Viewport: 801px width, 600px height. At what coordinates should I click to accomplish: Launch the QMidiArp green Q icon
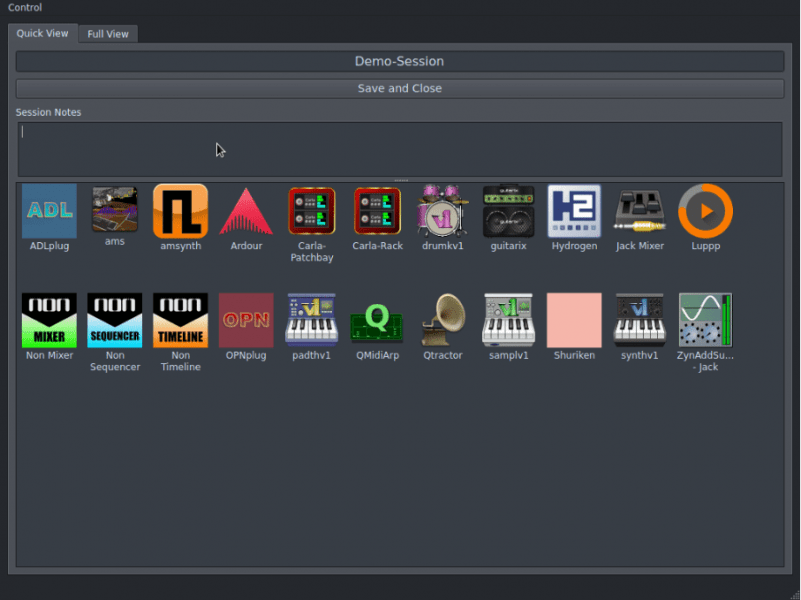(x=377, y=322)
